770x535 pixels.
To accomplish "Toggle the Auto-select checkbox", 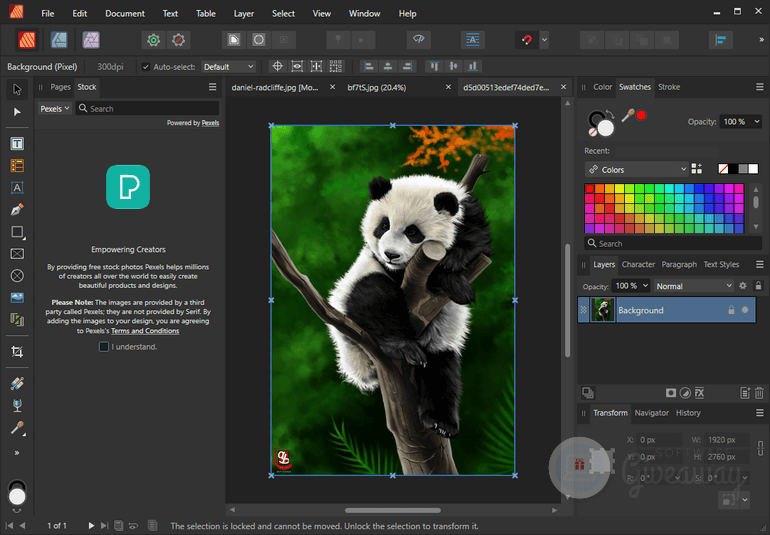I will pyautogui.click(x=145, y=67).
